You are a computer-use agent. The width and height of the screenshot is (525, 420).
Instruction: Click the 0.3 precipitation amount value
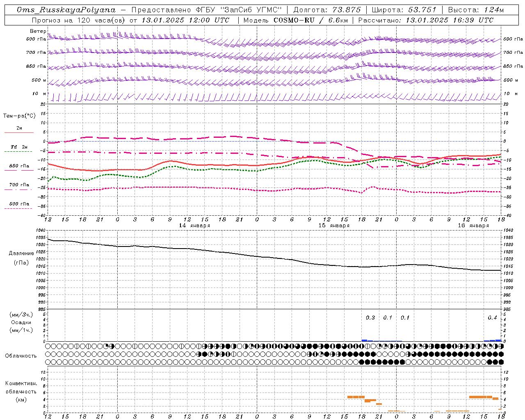pyautogui.click(x=370, y=318)
